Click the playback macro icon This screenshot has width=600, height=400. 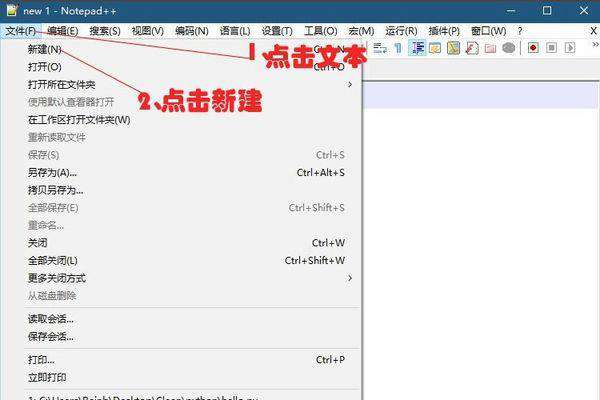coord(570,48)
